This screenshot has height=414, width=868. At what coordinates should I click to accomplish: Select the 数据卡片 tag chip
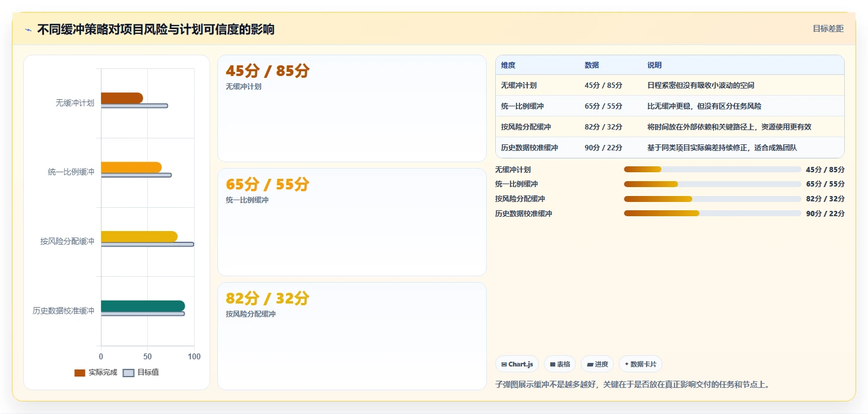pyautogui.click(x=640, y=364)
